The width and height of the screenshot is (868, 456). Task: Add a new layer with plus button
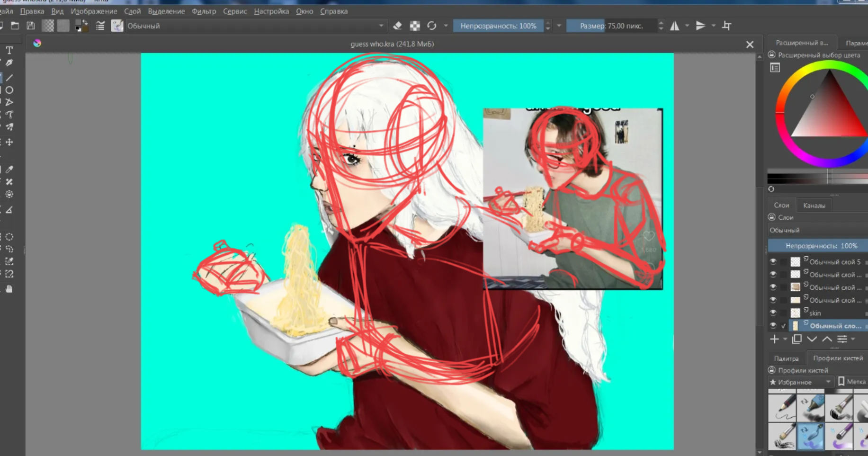tap(774, 339)
